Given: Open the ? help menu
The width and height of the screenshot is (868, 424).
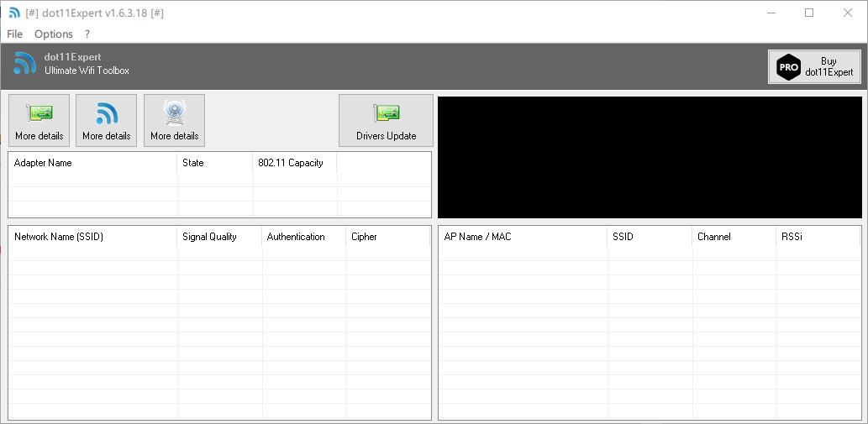Looking at the screenshot, I should click(x=87, y=34).
